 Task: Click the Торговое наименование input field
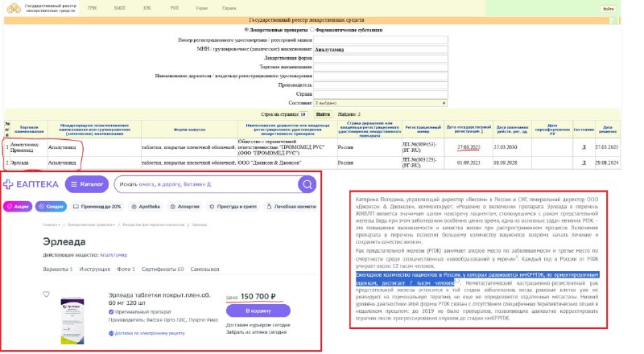(x=380, y=67)
